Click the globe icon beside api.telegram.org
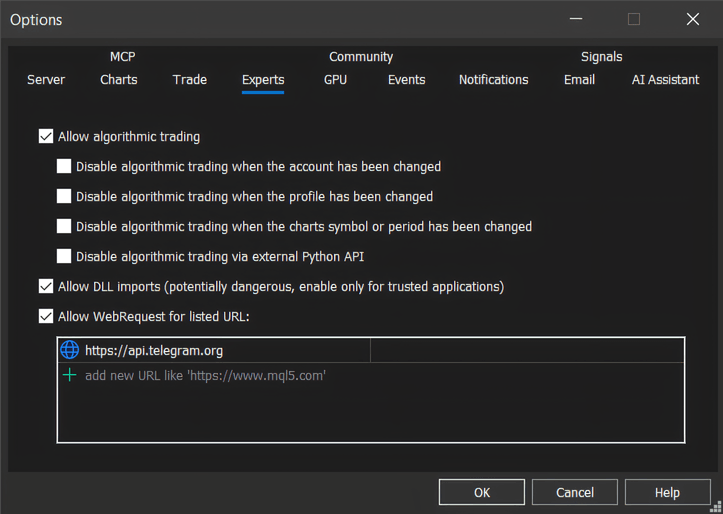 coord(70,350)
